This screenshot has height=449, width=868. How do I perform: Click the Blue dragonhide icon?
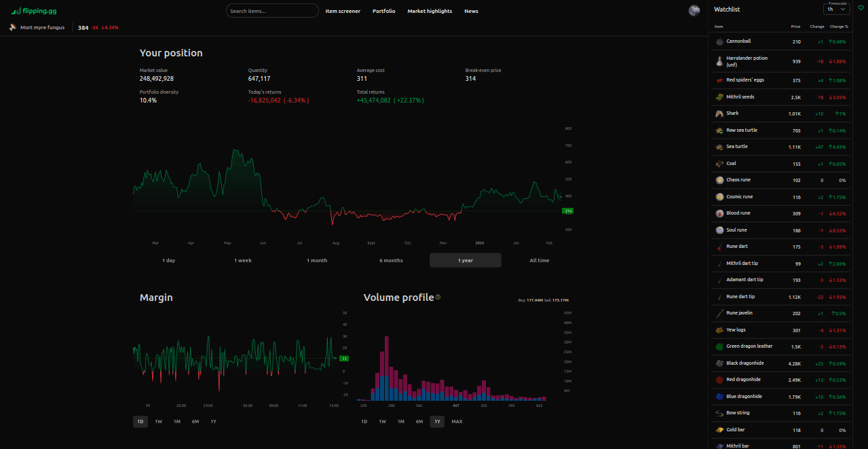point(719,396)
